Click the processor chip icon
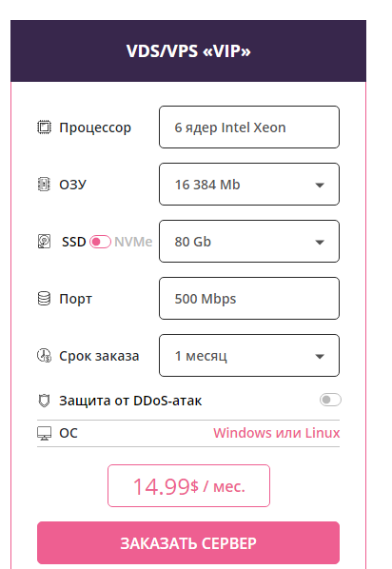Image resolution: width=392 pixels, height=569 pixels. (x=44, y=128)
